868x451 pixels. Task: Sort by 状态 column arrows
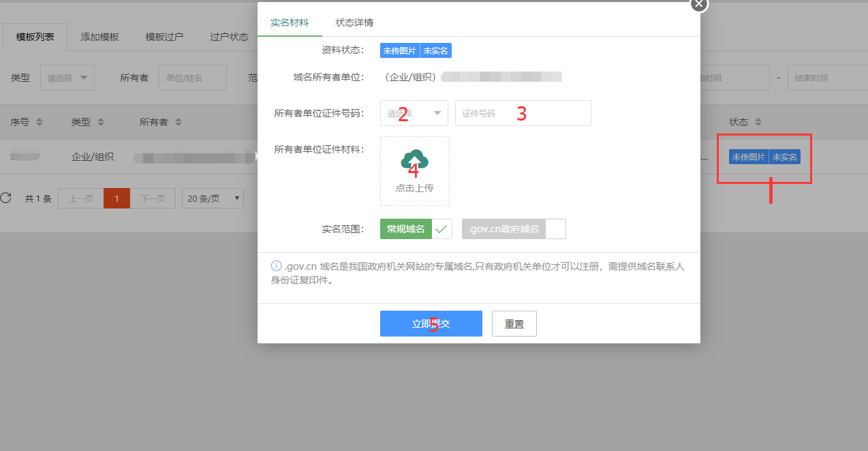[758, 123]
